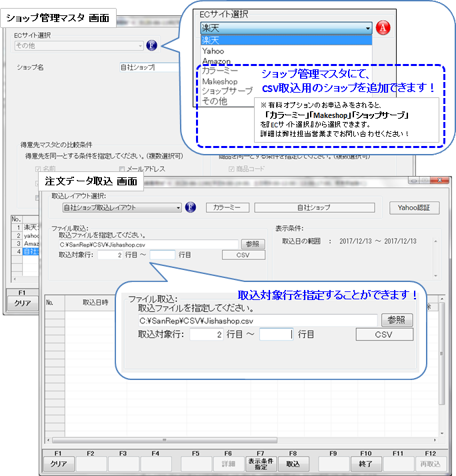Click scroll left arrow in shop list grid
This screenshot has height=476, width=456.
click(15, 279)
